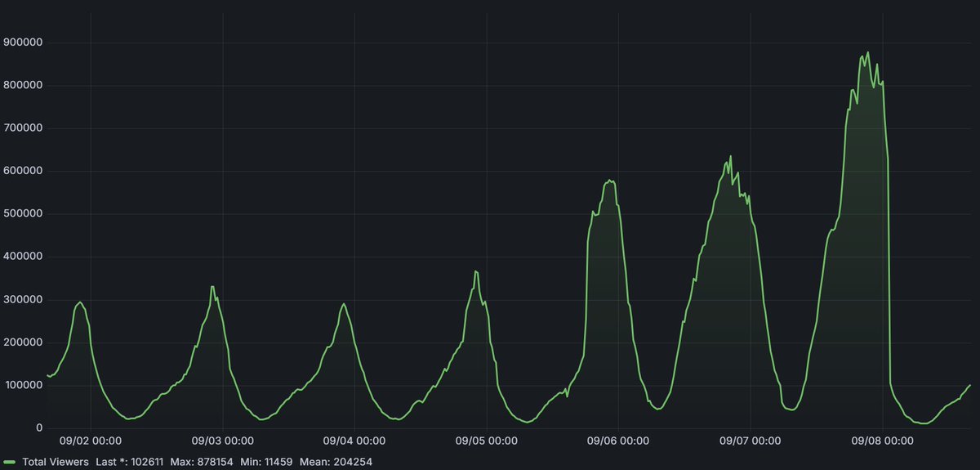Select the Max: 878154 legend value
Screen dimensions: 980x470
point(202,462)
